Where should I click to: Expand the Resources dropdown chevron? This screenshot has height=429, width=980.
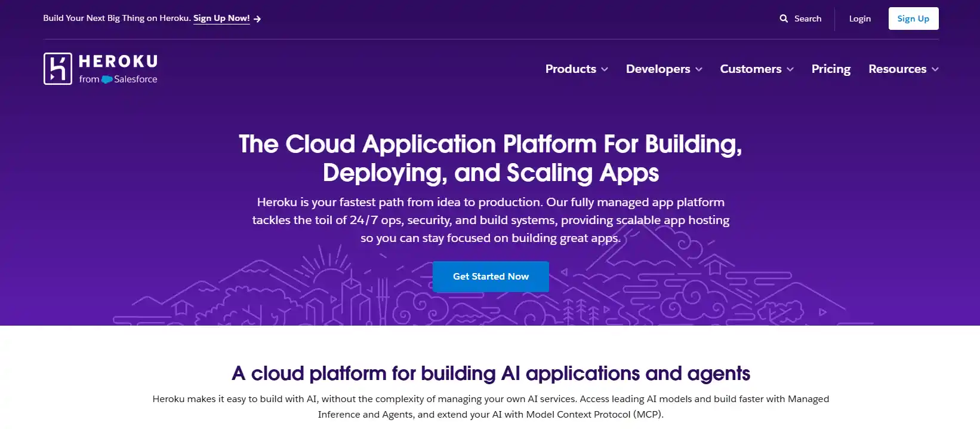935,69
